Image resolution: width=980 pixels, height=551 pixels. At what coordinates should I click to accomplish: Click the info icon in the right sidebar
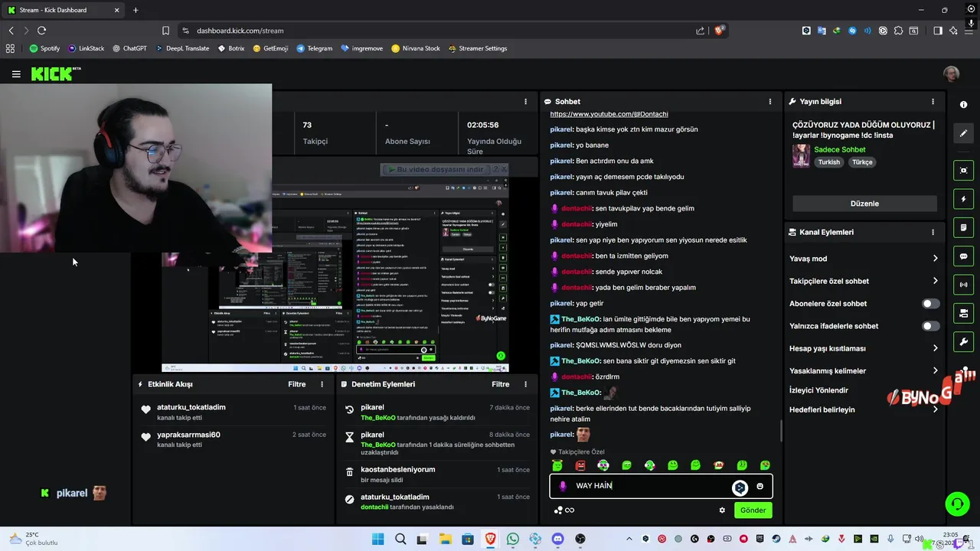pos(963,104)
